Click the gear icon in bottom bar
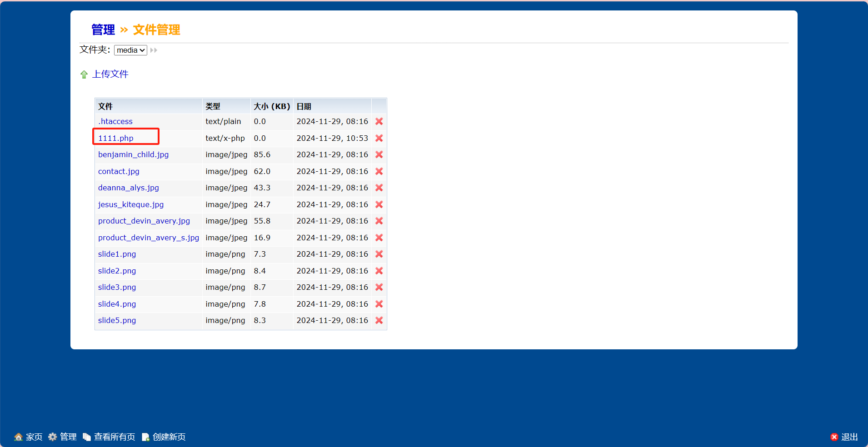 coord(53,437)
